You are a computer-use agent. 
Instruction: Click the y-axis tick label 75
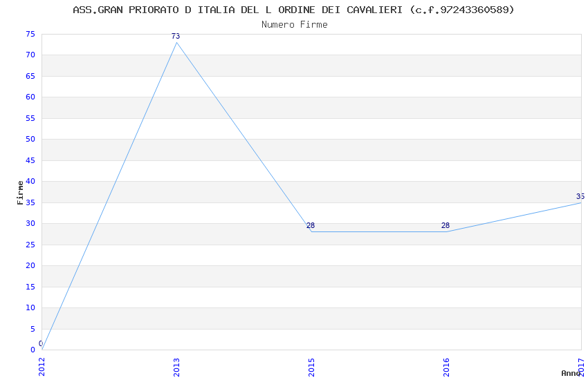(x=30, y=34)
